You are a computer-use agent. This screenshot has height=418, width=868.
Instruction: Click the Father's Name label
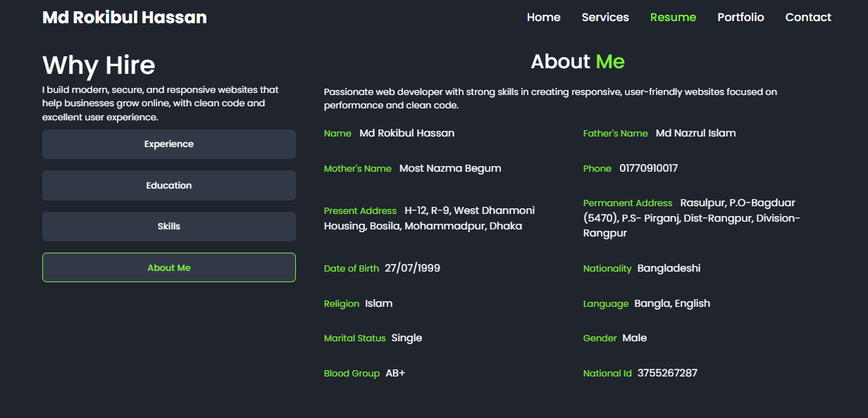[615, 133]
